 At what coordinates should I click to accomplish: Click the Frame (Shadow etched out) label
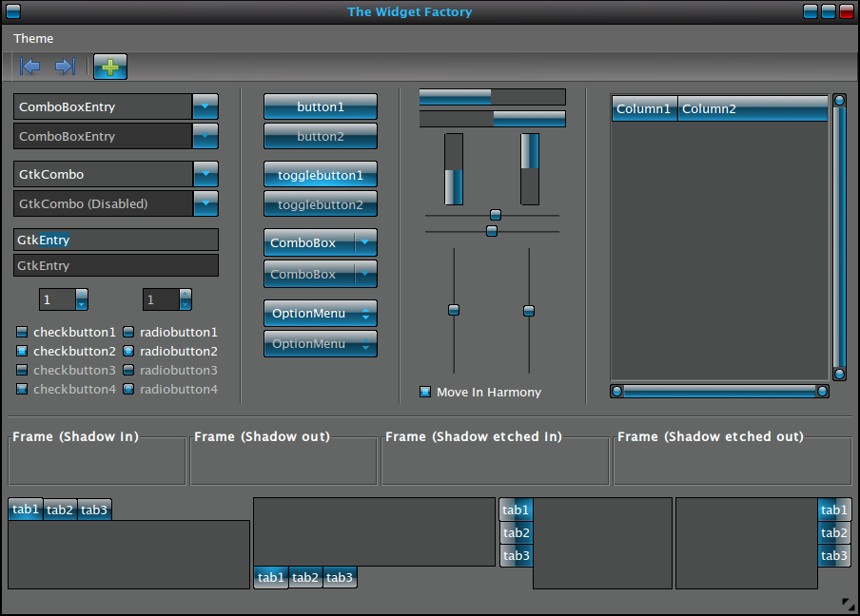[x=711, y=436]
